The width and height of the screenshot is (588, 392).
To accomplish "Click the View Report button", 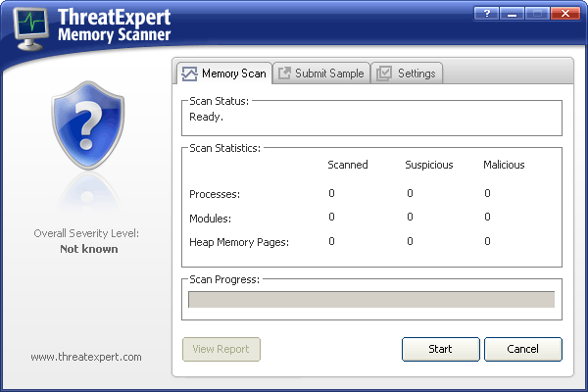I will tap(221, 349).
